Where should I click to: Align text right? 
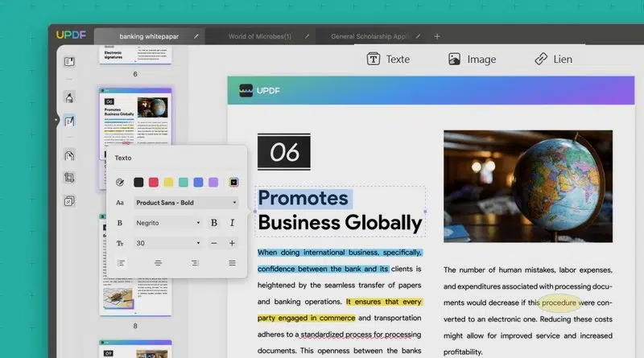coord(195,263)
